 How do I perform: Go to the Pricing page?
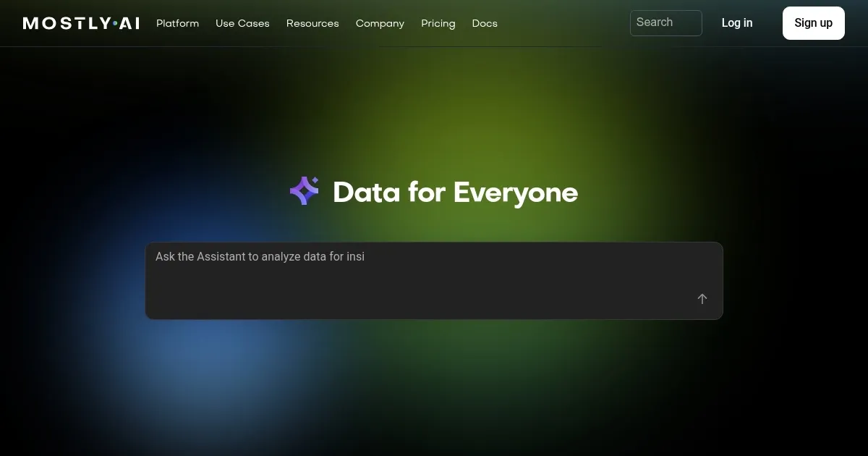438,23
